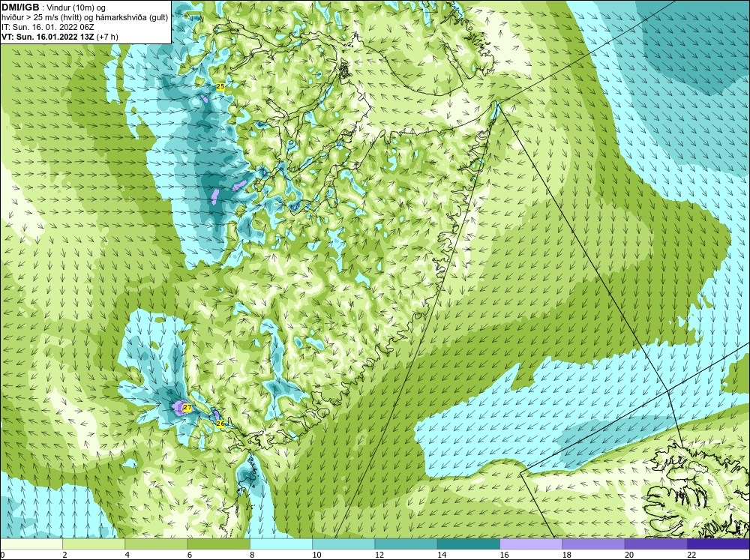Select the 10–12 m/s cyan legend swatch
The width and height of the screenshot is (750, 560).
pyautogui.click(x=343, y=544)
